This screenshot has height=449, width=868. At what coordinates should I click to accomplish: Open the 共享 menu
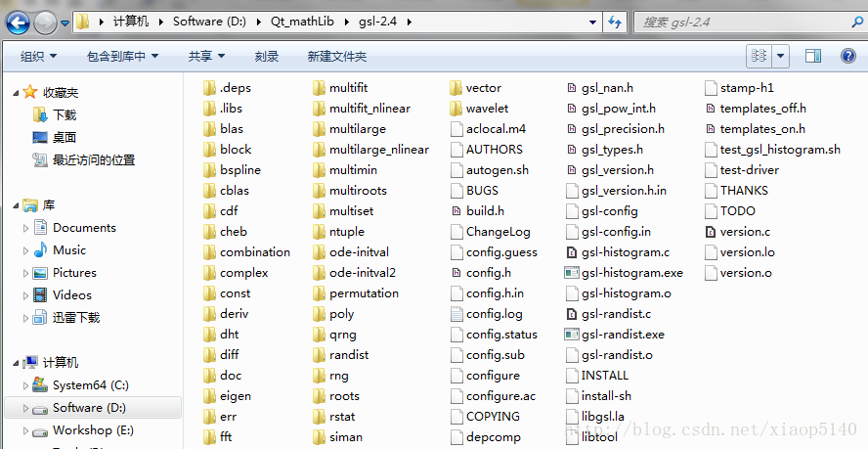206,56
